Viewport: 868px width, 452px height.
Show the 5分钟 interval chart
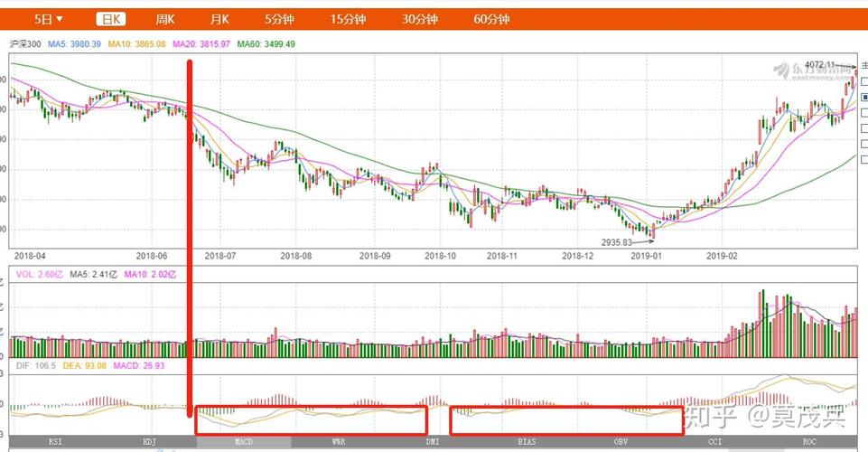[x=279, y=19]
